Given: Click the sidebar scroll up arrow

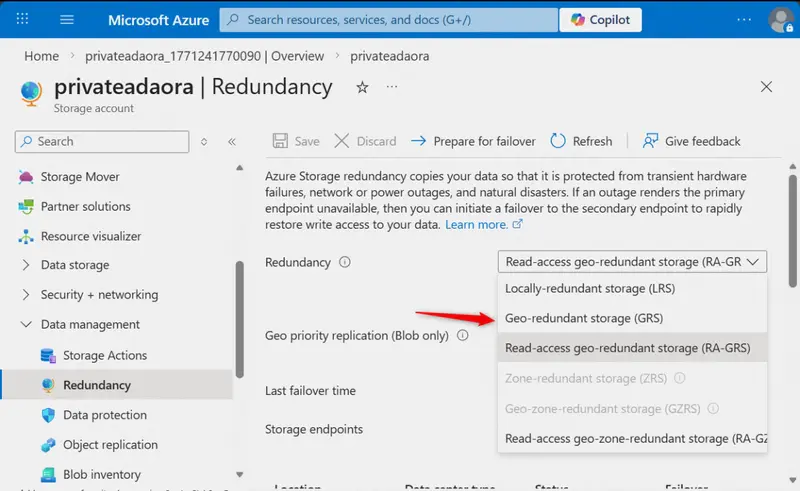Looking at the screenshot, I should point(239,168).
